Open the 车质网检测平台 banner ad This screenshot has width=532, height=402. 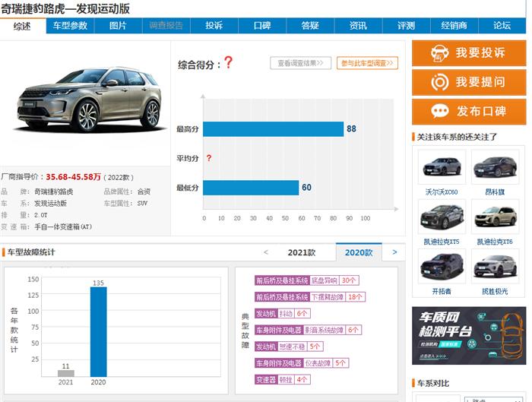point(469,336)
